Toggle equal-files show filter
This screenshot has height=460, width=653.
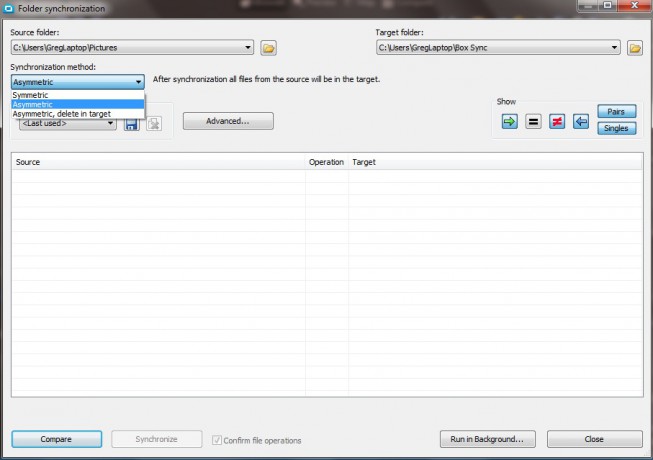point(533,122)
